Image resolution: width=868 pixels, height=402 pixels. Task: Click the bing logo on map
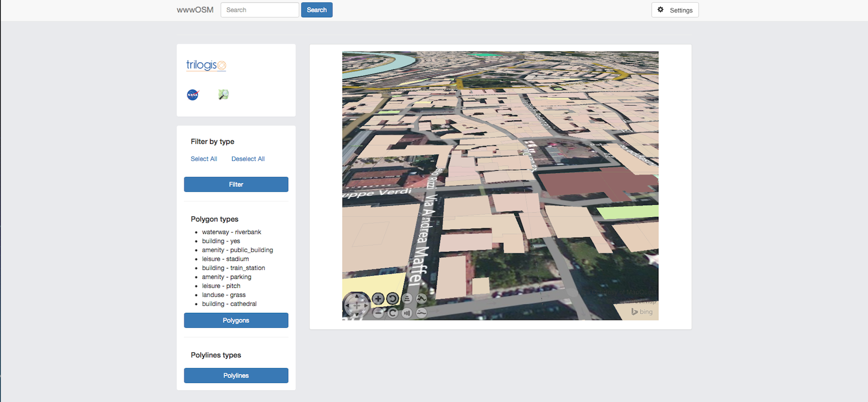coord(642,311)
